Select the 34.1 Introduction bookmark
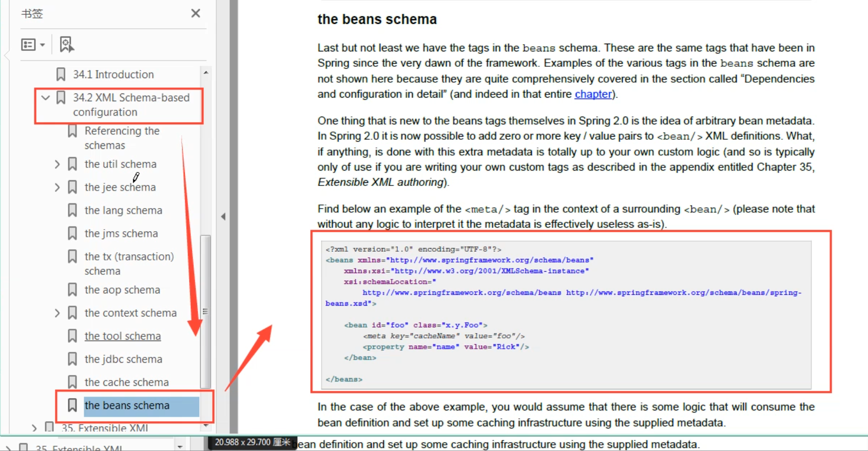 (113, 74)
